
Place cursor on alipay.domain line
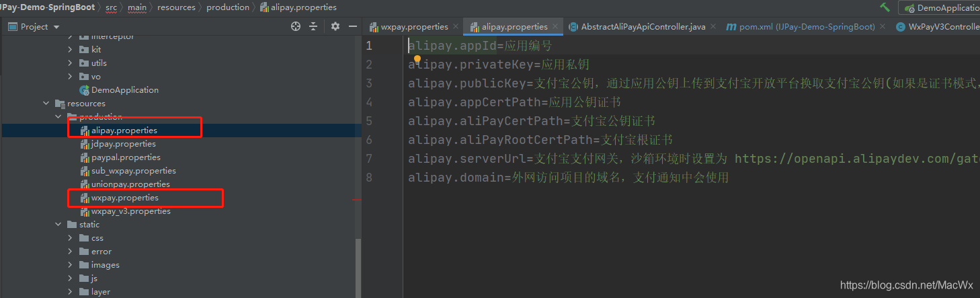(x=568, y=178)
